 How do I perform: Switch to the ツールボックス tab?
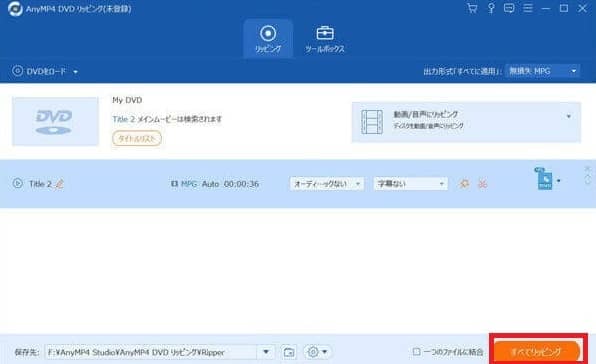325,39
